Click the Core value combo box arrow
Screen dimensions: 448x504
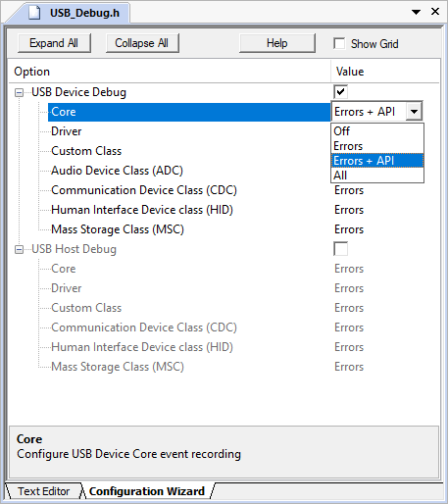pyautogui.click(x=414, y=112)
